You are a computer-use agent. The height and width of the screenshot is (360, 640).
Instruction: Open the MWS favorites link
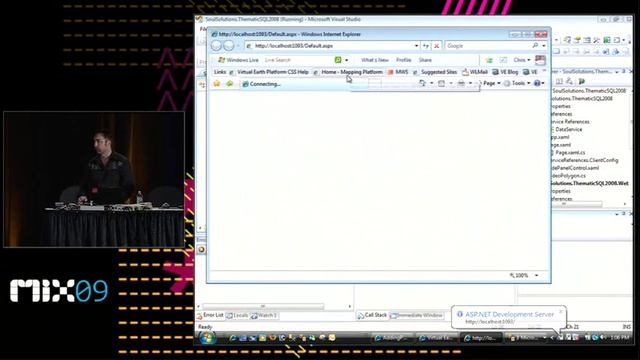click(398, 72)
